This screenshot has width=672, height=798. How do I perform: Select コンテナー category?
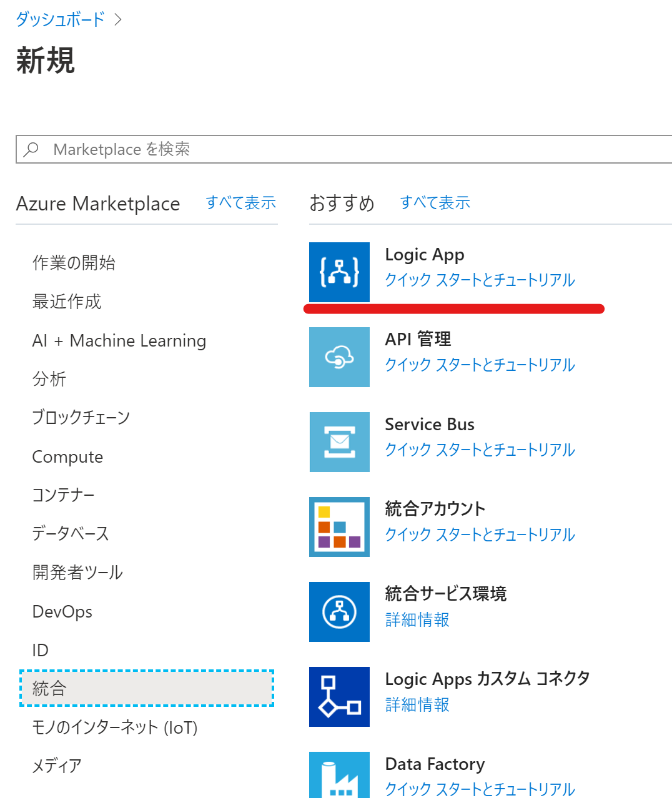[x=64, y=495]
